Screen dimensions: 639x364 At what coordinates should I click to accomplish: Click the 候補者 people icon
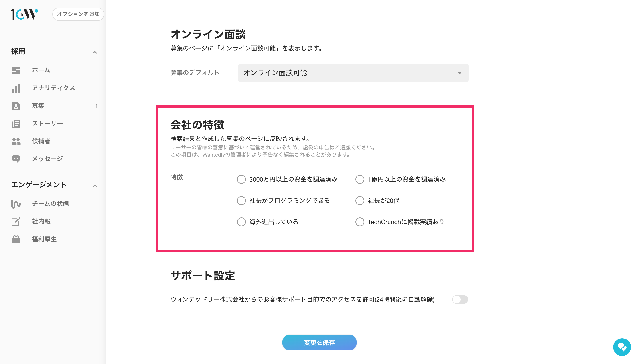pyautogui.click(x=16, y=141)
